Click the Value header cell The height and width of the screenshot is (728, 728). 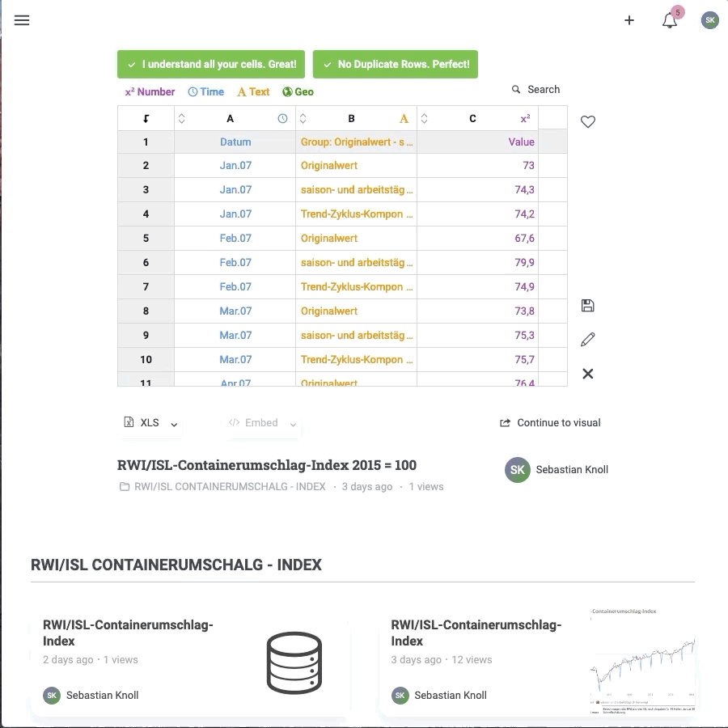click(477, 142)
